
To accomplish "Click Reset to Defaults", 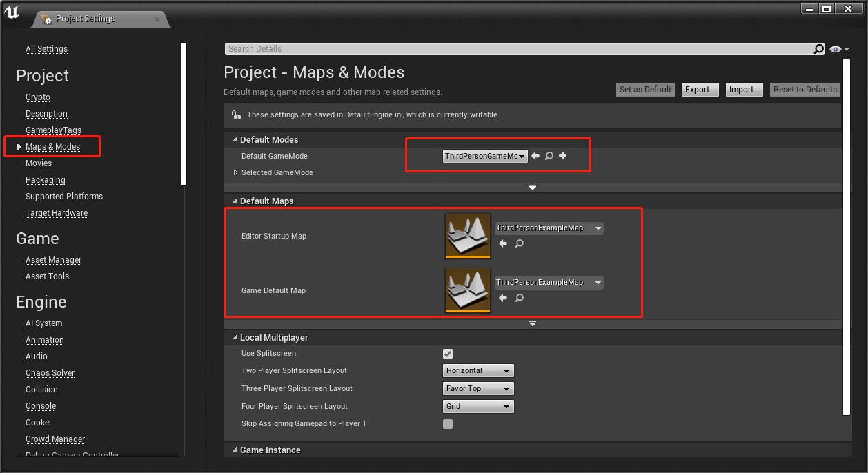I will 805,89.
